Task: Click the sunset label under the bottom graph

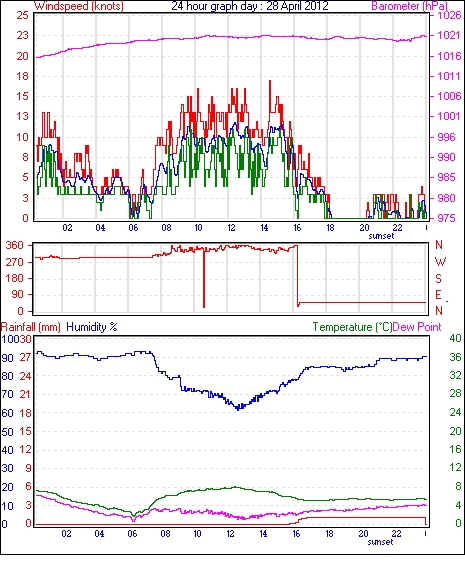Action: (380, 542)
